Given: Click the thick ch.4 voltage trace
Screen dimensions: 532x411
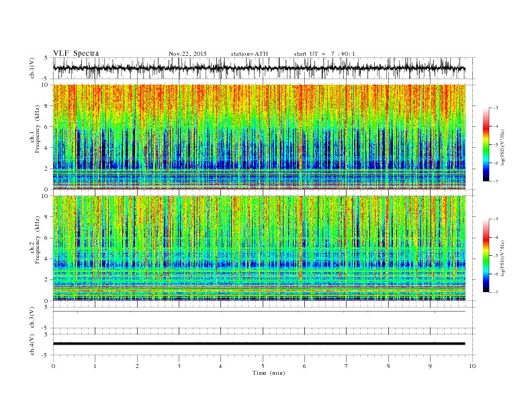Looking at the screenshot, I should pos(259,344).
